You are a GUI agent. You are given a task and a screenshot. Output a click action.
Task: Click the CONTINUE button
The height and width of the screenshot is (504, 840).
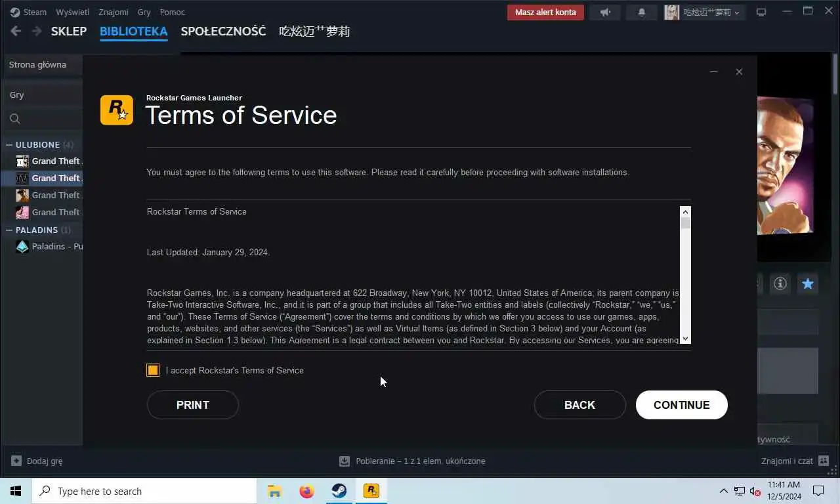682,405
